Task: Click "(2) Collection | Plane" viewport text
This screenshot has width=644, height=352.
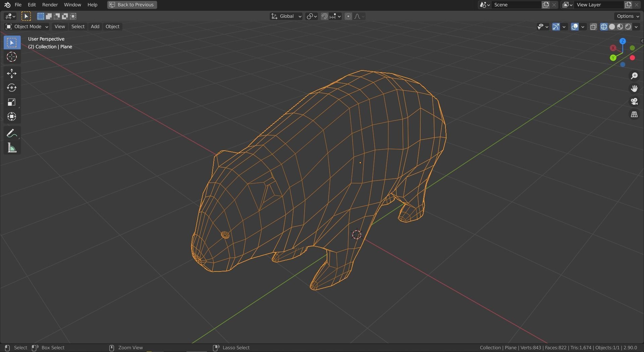Action: click(x=50, y=47)
